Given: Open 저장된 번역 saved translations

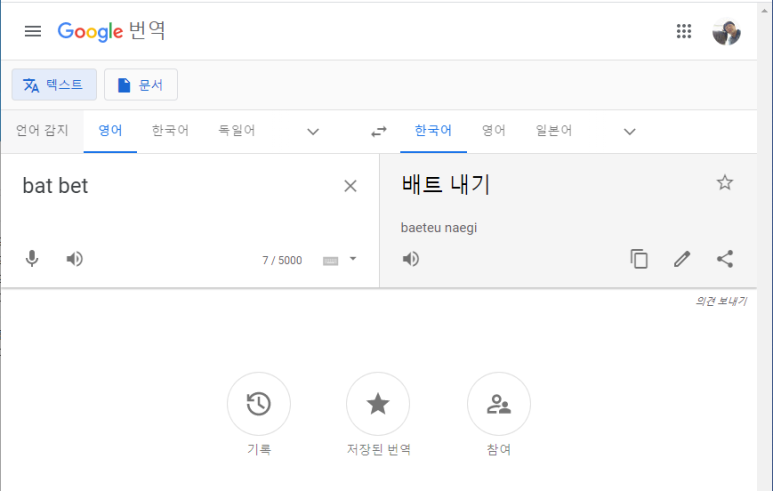Looking at the screenshot, I should (x=378, y=404).
